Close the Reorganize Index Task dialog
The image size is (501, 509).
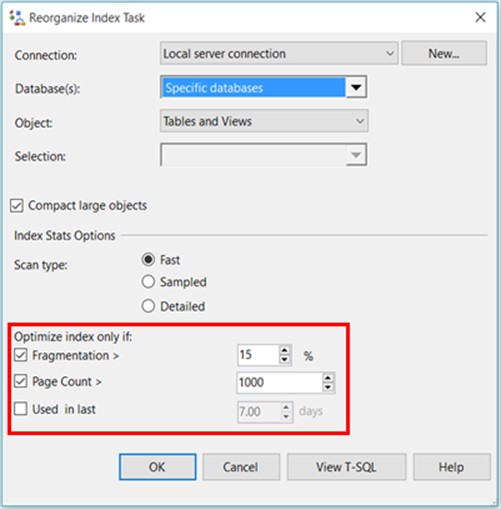click(480, 17)
